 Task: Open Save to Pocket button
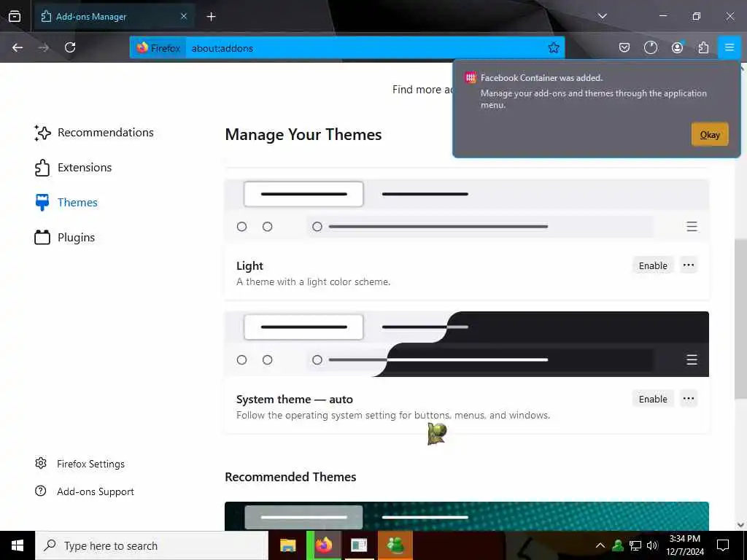(x=624, y=47)
